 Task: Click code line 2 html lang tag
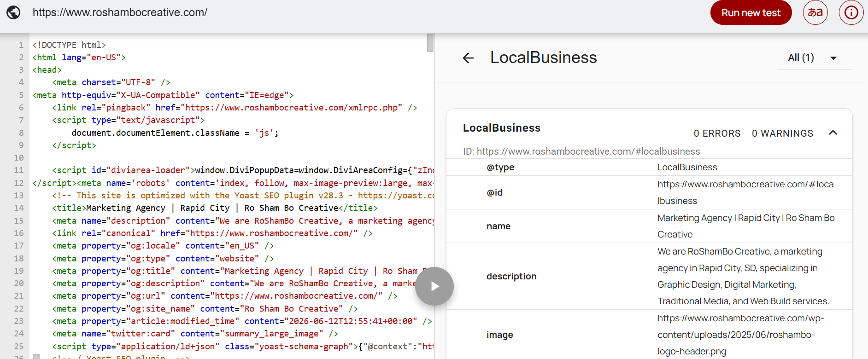click(x=79, y=58)
